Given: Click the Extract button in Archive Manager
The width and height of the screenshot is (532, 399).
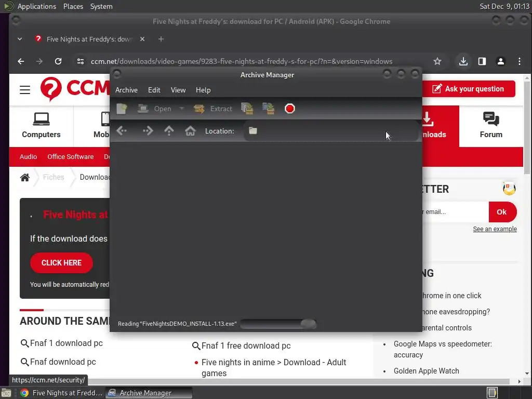Looking at the screenshot, I should tap(212, 109).
